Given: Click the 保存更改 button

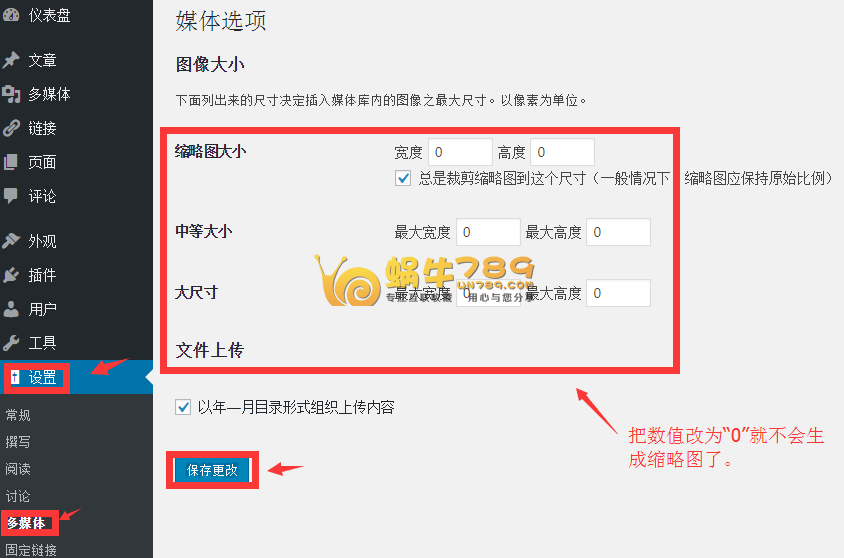Looking at the screenshot, I should click(x=213, y=470).
